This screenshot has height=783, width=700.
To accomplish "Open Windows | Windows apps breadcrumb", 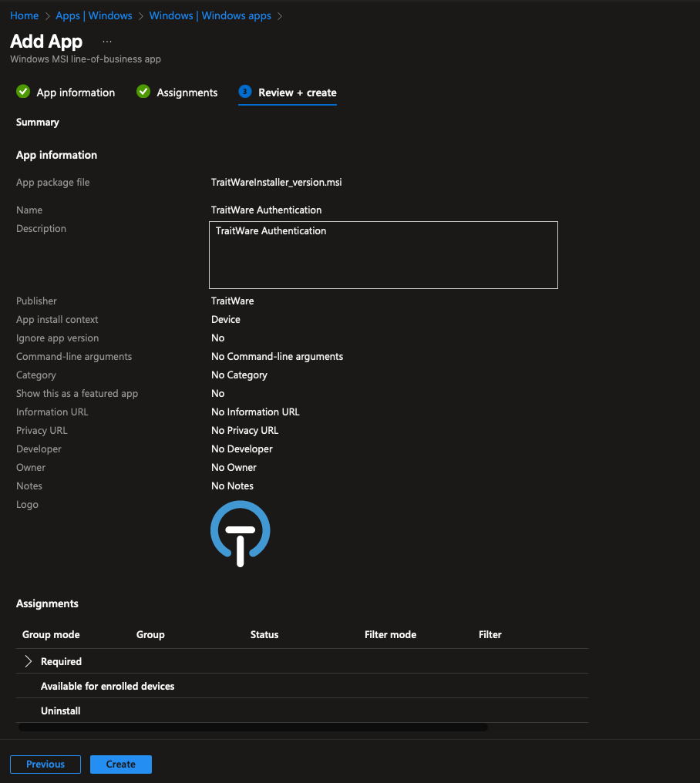I will click(210, 15).
